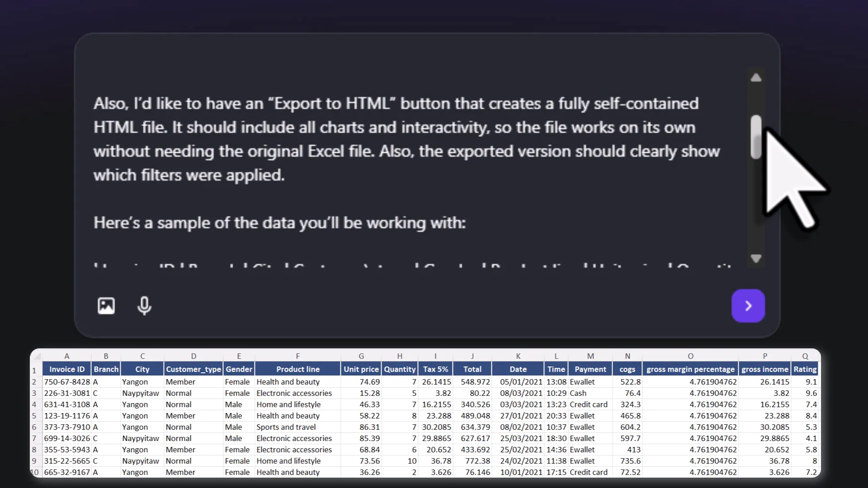Click the scrollbar up arrow
868x488 pixels.
click(755, 77)
